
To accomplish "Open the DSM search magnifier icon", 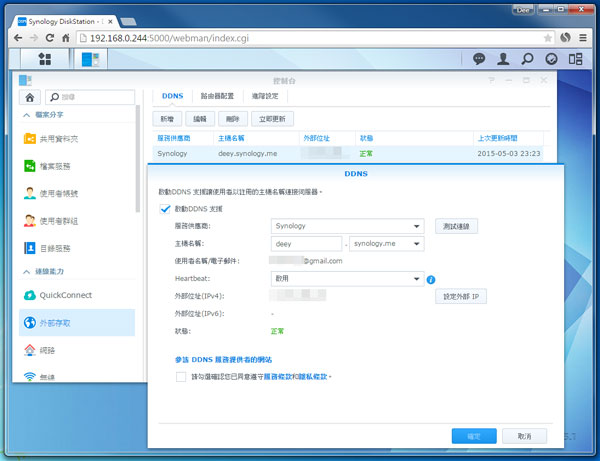I will tap(527, 59).
